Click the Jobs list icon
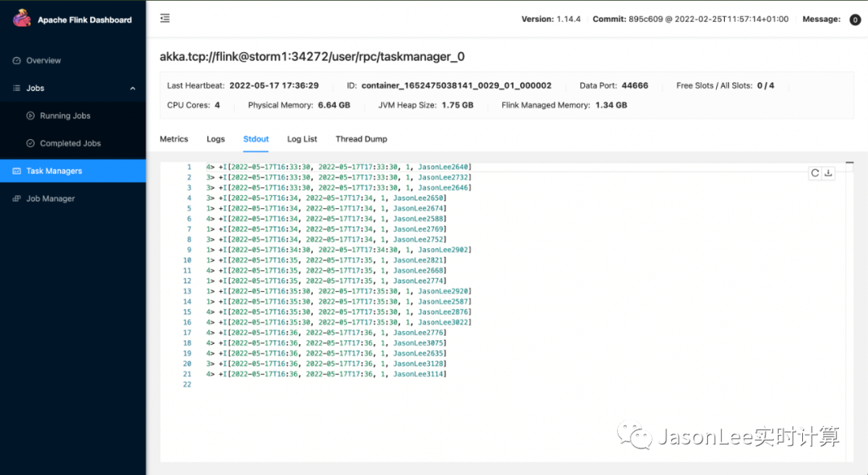Viewport: 868px width, 475px height. click(17, 88)
